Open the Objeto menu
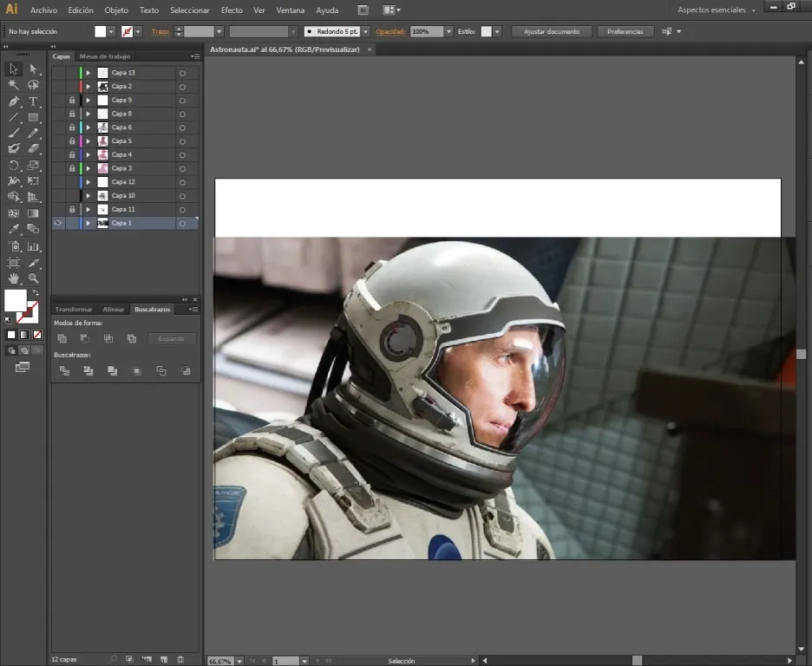The height and width of the screenshot is (666, 812). [x=116, y=10]
